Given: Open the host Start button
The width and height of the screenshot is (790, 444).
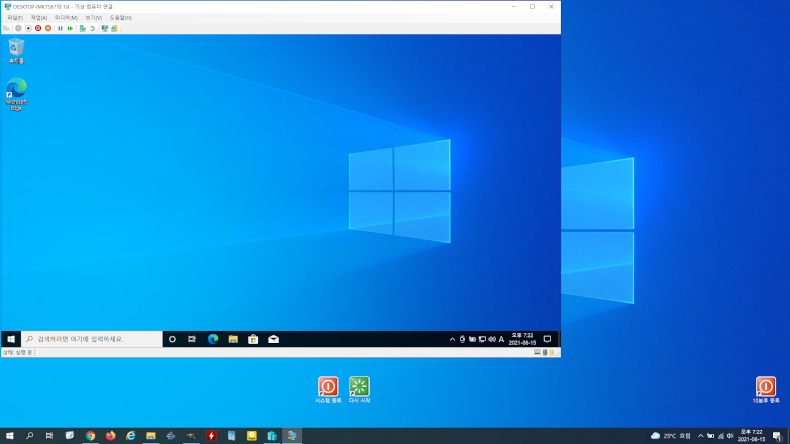Looking at the screenshot, I should click(x=10, y=435).
